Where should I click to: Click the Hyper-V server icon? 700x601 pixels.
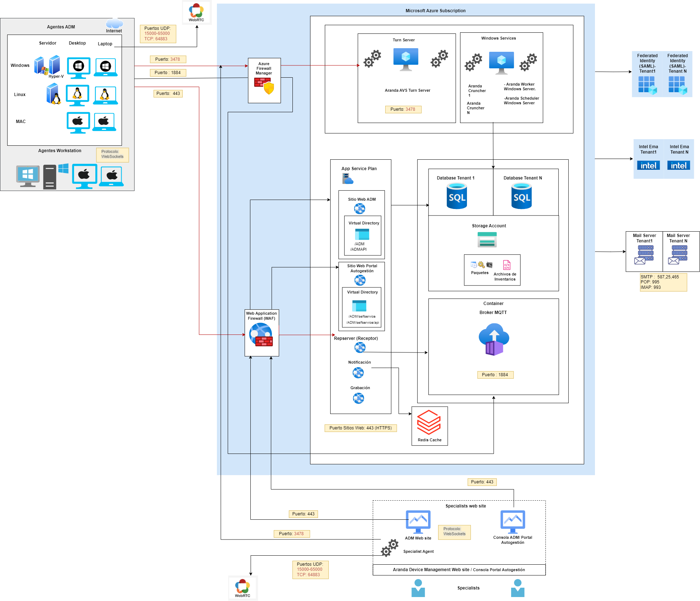[55, 65]
